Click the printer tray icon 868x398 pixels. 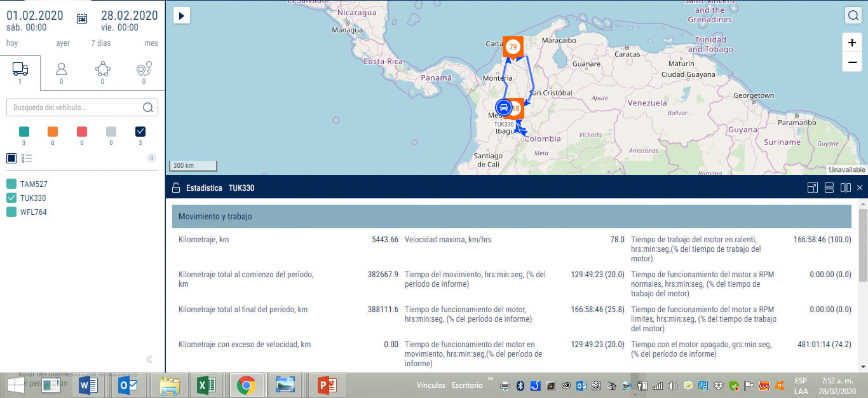[505, 386]
